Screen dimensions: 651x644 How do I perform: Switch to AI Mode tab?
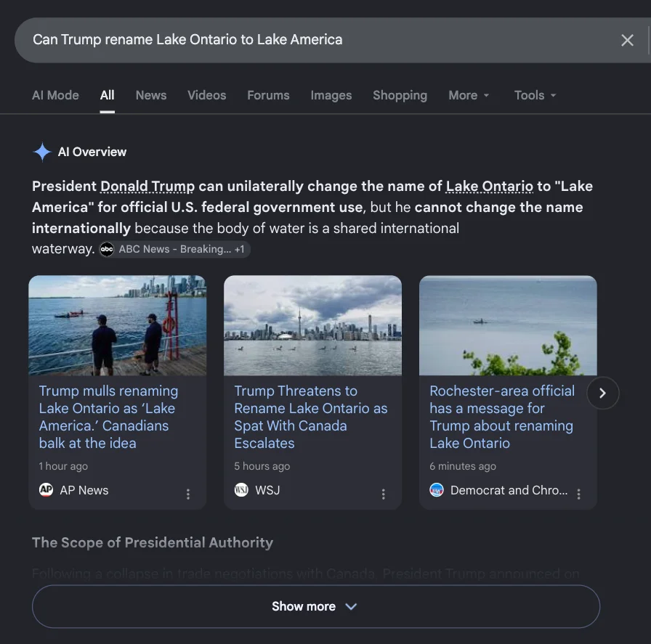pyautogui.click(x=55, y=95)
